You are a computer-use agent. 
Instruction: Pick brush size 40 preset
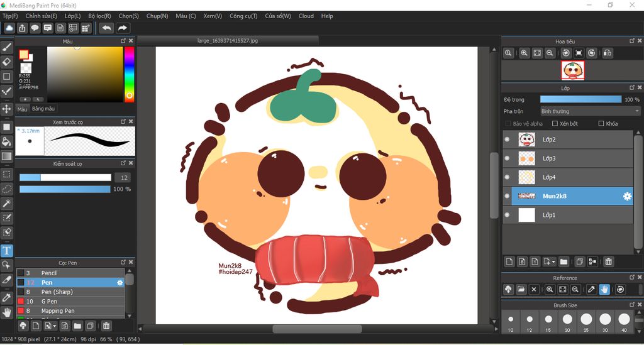624,322
